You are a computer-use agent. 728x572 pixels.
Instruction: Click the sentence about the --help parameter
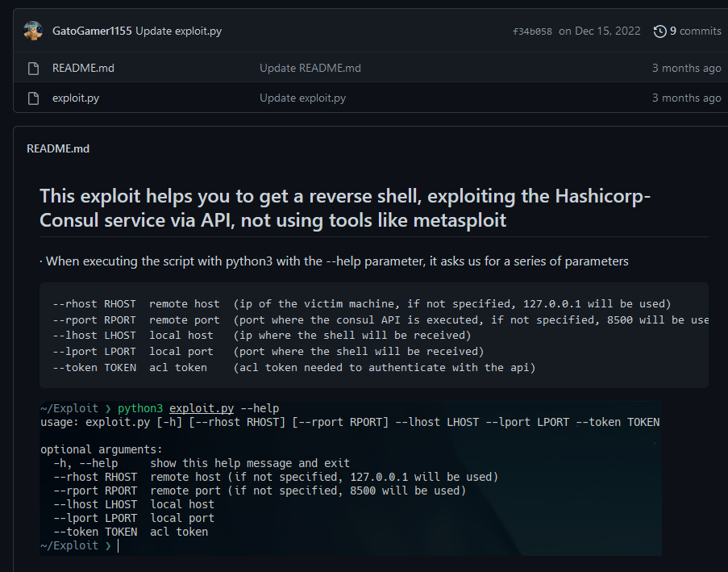tap(334, 261)
